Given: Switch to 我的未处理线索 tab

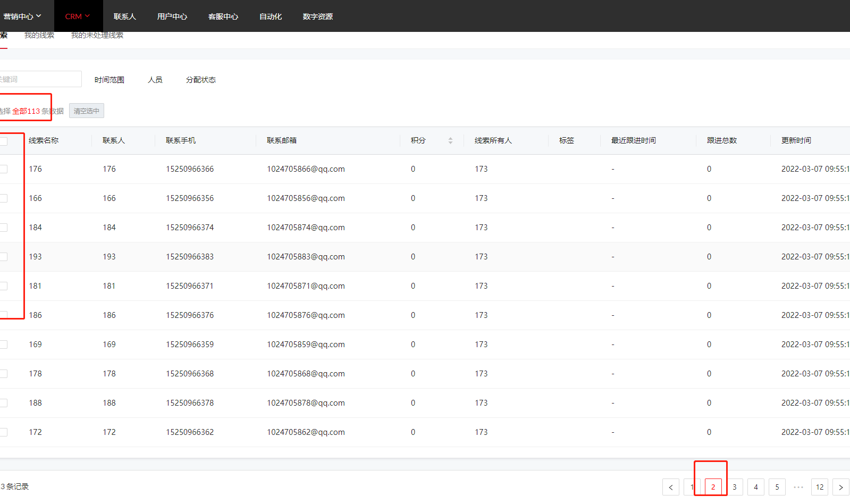Looking at the screenshot, I should [x=97, y=35].
